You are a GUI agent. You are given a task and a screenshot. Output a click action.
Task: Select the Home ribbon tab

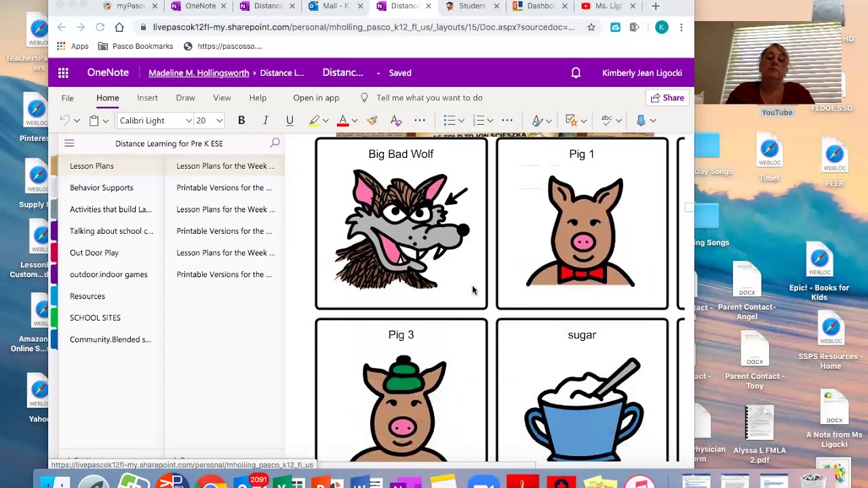108,98
